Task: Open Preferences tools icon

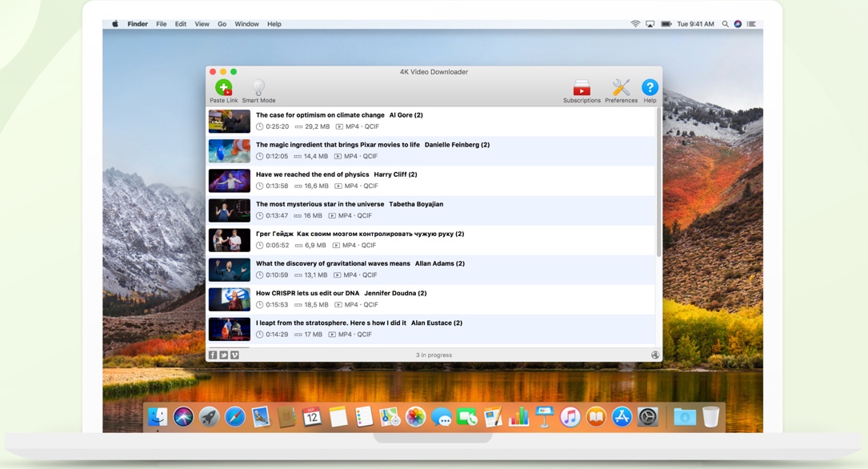Action: [x=621, y=87]
